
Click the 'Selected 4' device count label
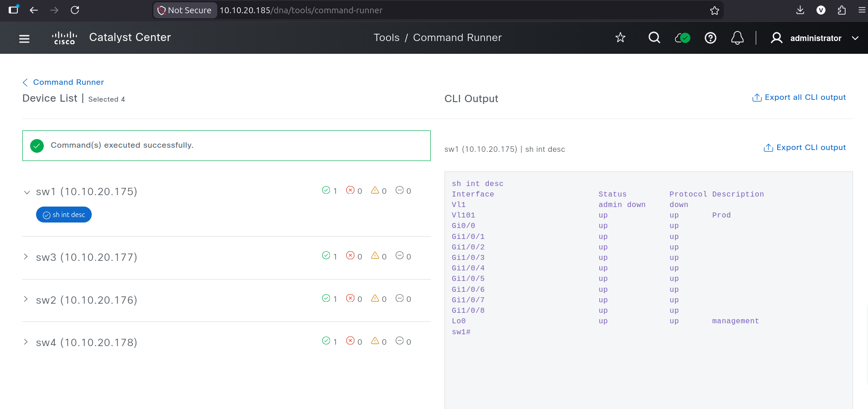106,99
